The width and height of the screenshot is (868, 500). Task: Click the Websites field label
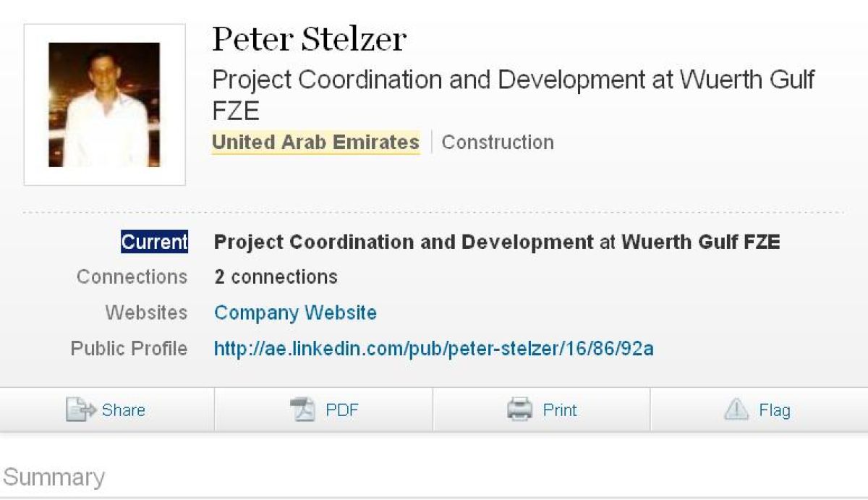(146, 313)
